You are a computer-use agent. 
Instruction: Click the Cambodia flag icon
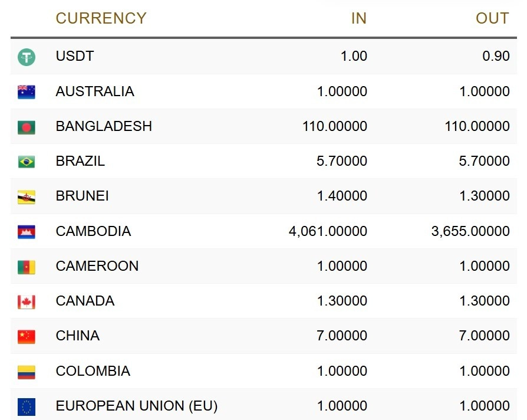click(27, 231)
